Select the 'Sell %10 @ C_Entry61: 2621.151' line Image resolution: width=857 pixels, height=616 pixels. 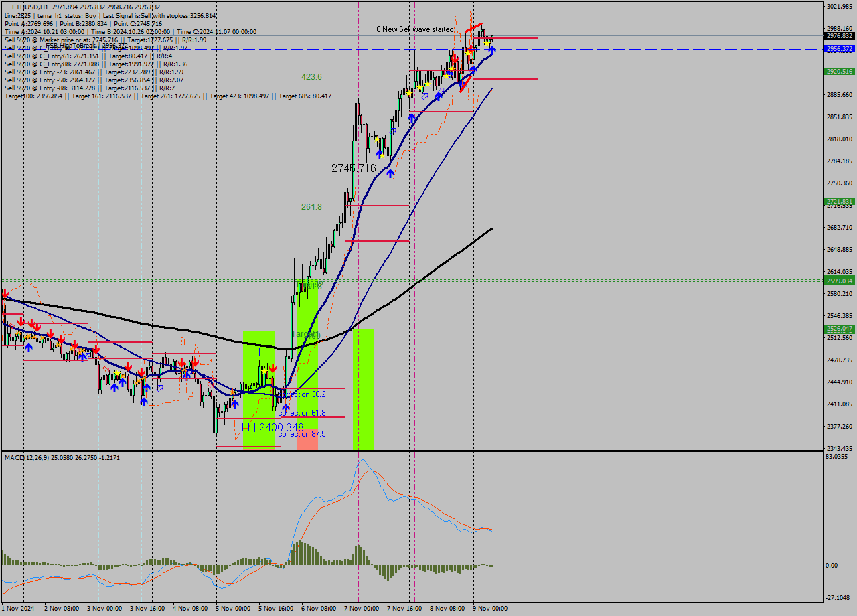tap(88, 56)
